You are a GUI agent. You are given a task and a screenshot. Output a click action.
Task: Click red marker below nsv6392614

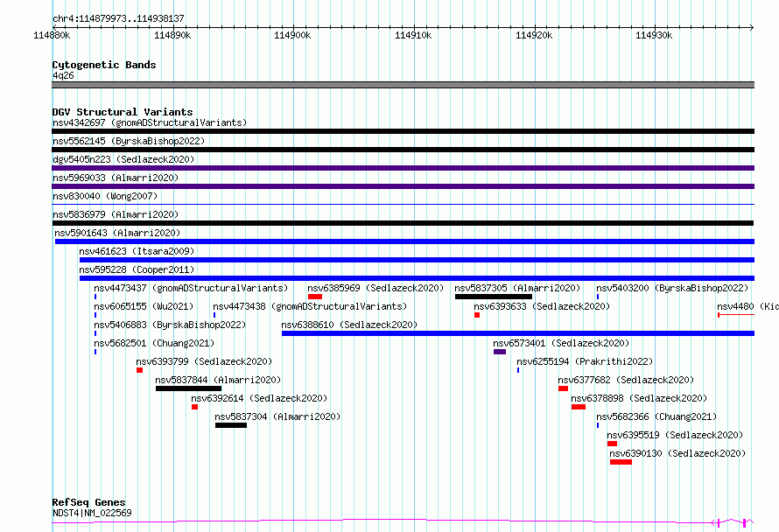tap(194, 407)
